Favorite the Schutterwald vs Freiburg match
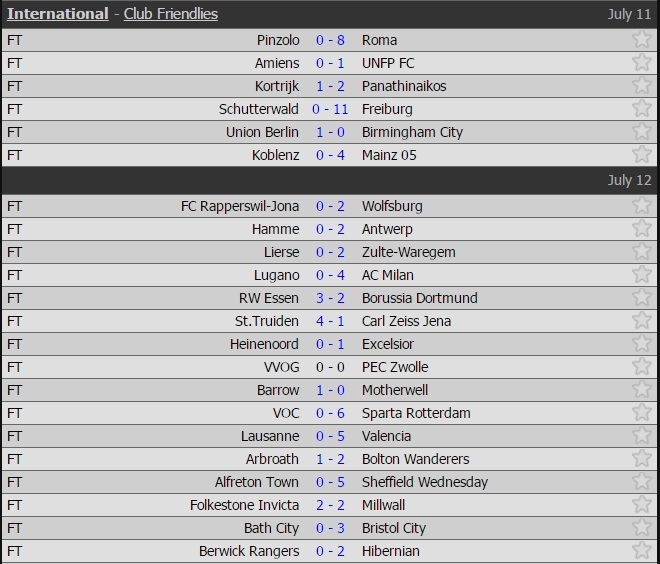 coord(641,109)
